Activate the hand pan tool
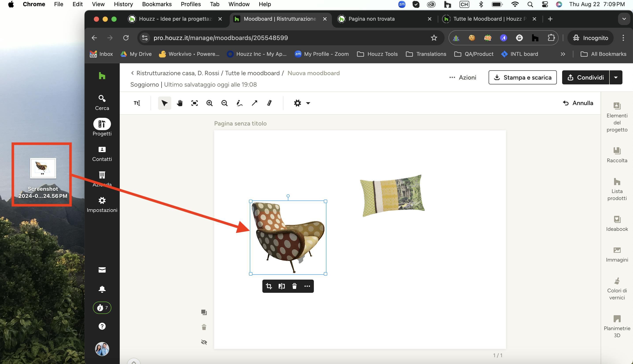633x364 pixels. click(179, 103)
